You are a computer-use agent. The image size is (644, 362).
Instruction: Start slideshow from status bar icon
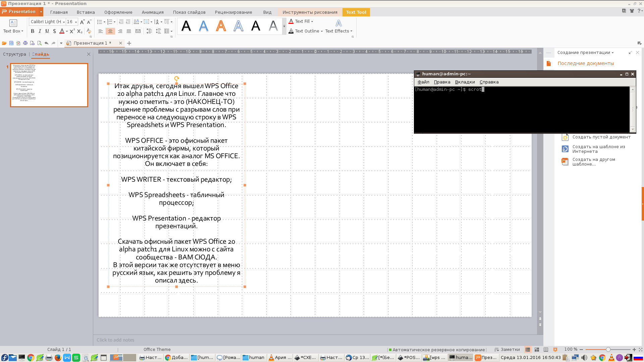coord(555,350)
